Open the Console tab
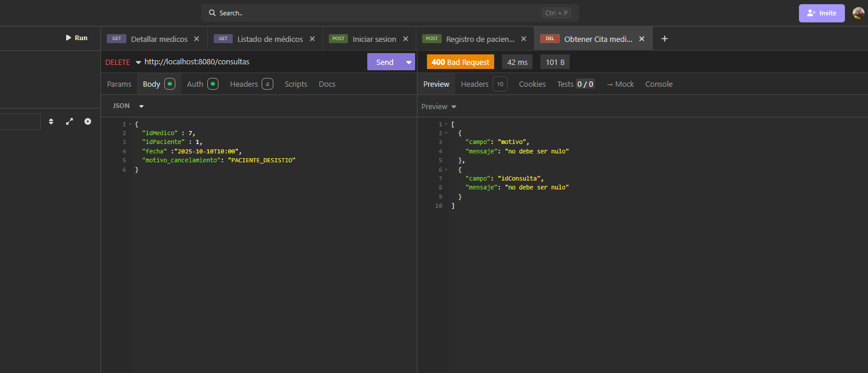 (659, 84)
